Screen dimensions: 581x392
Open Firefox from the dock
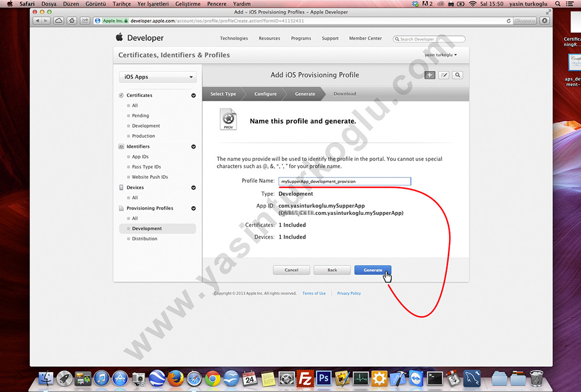pos(175,379)
